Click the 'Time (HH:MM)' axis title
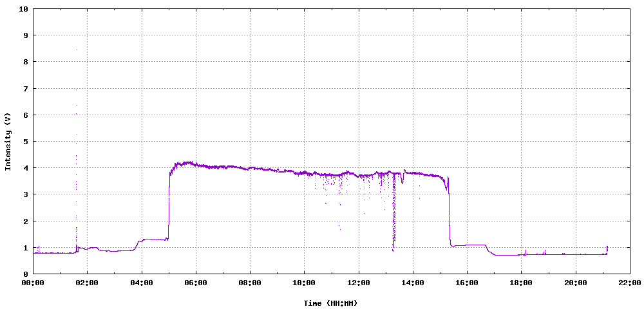This screenshot has width=644, height=309. pos(330,303)
